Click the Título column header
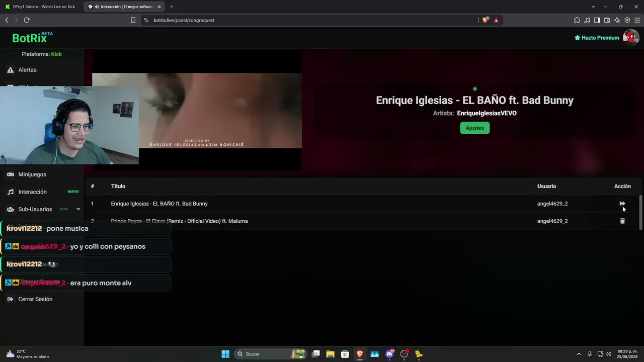Image resolution: width=644 pixels, height=362 pixels. 118,186
